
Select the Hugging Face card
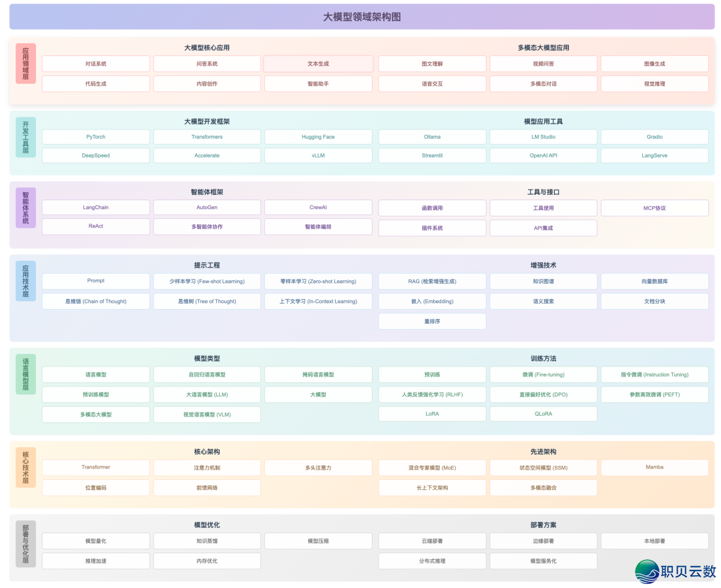pyautogui.click(x=318, y=137)
